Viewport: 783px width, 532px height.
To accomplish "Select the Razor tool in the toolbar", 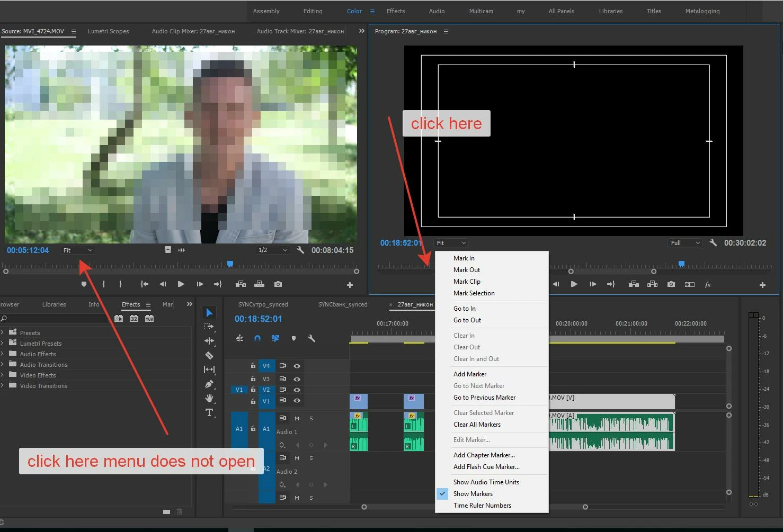I will coord(209,356).
